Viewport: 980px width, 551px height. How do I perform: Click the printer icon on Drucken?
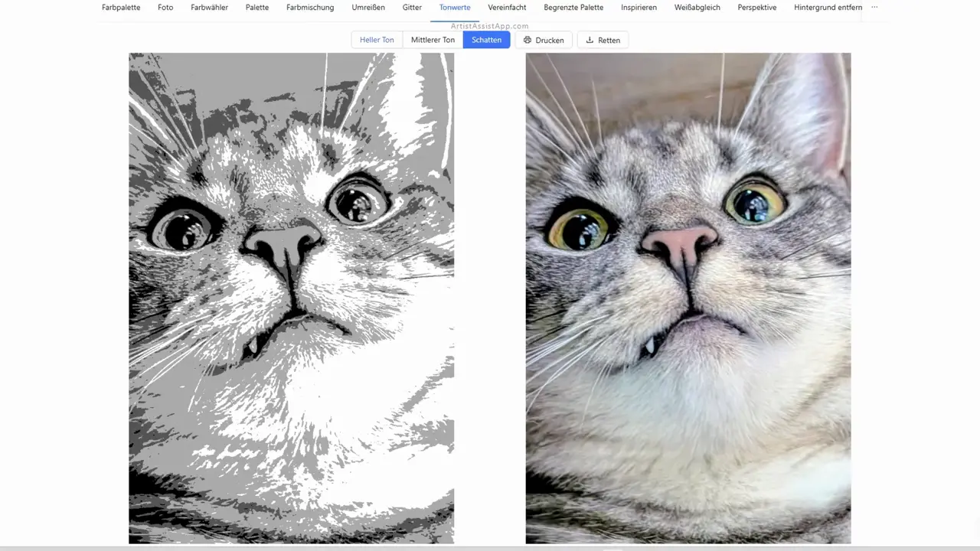click(528, 40)
